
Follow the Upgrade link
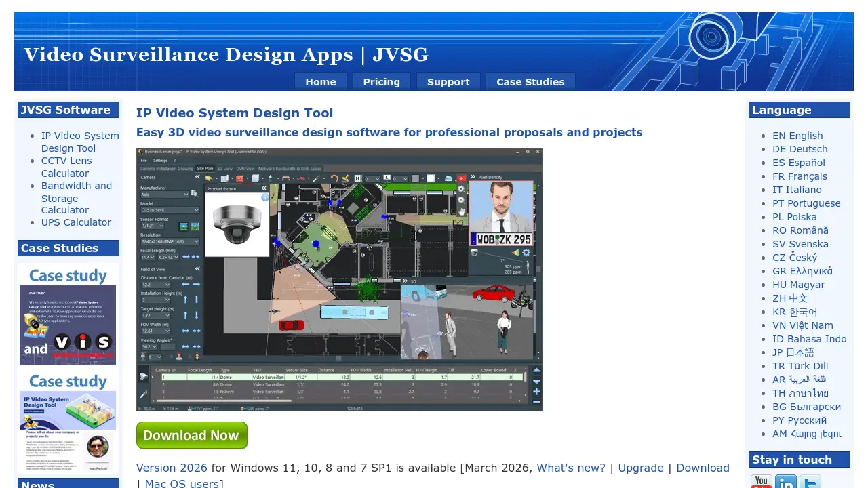point(641,468)
